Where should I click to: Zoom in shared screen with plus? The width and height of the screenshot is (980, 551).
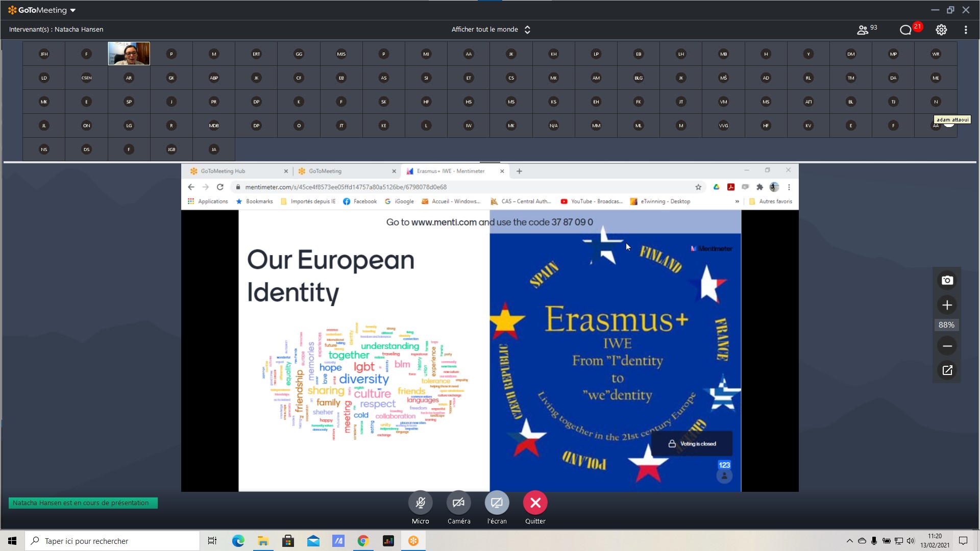click(947, 305)
